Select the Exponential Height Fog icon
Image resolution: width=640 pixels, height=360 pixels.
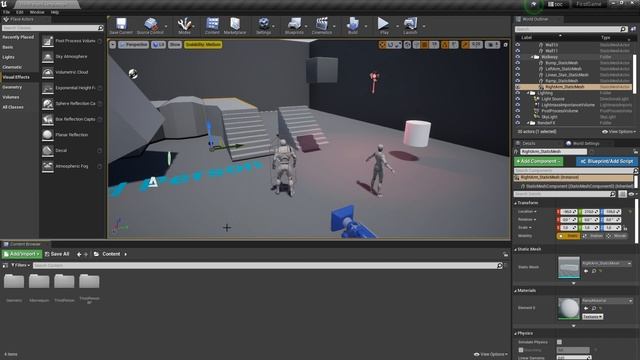point(48,88)
